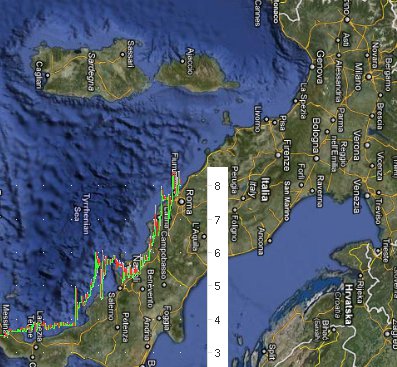The height and width of the screenshot is (367, 397).
Task: Select the Ancona city marker dot
Action: tap(269, 240)
